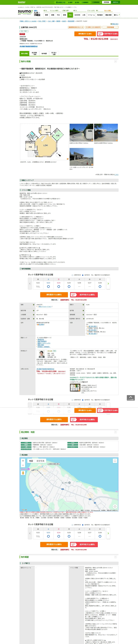Click お気に入りに追加する button
138x644 pixels.
93,27
